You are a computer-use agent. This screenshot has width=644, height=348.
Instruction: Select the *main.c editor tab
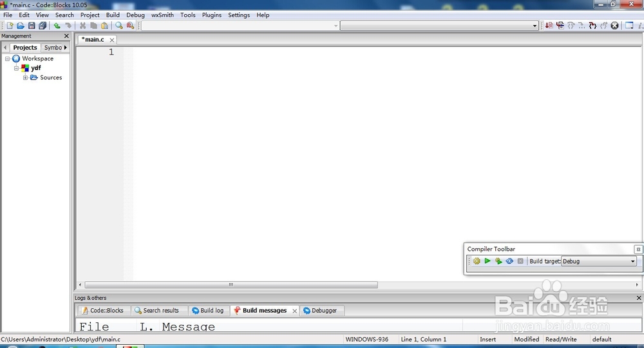[93, 39]
